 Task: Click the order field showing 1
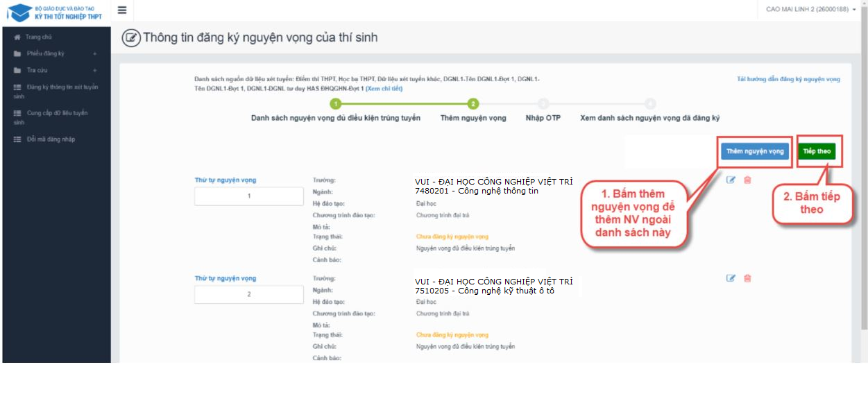(x=249, y=196)
